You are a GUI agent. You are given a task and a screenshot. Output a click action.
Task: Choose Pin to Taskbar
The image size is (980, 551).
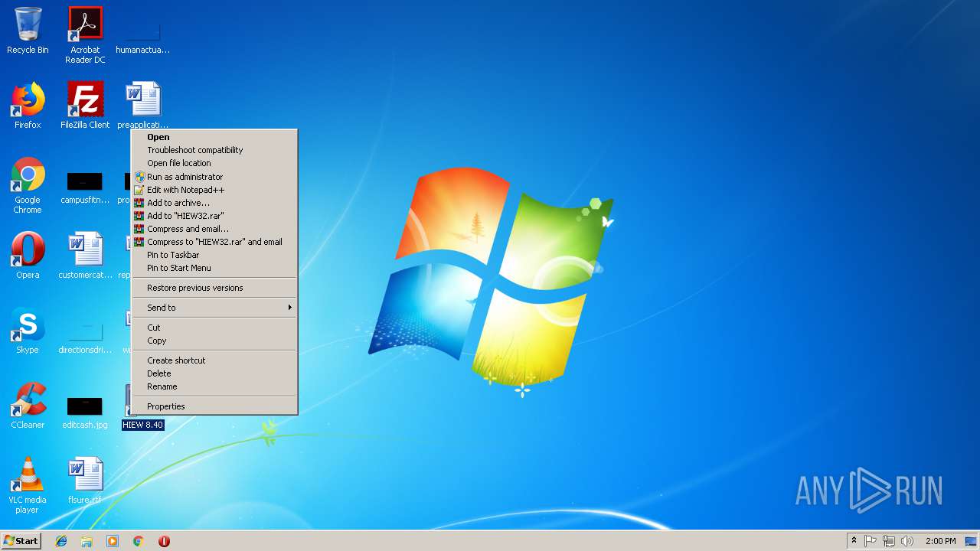pos(214,255)
